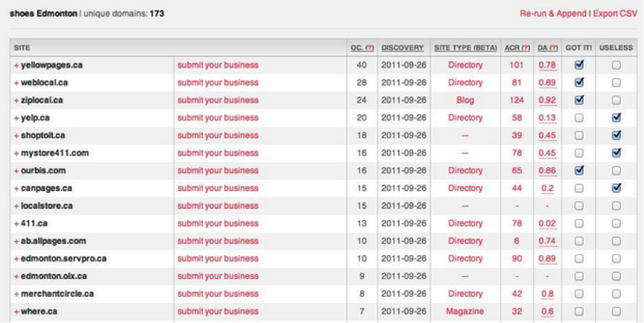Open submit your business for yellowpages.ca
Viewport: 644px width, 323px height.
tap(218, 65)
